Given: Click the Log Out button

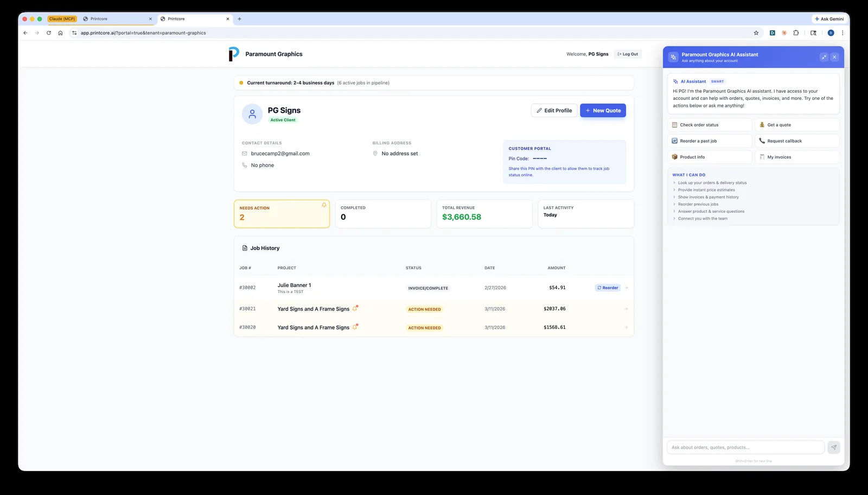Looking at the screenshot, I should click(628, 54).
